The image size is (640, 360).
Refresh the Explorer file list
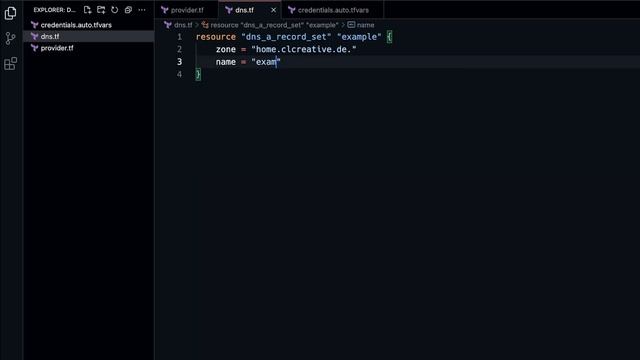tap(115, 10)
